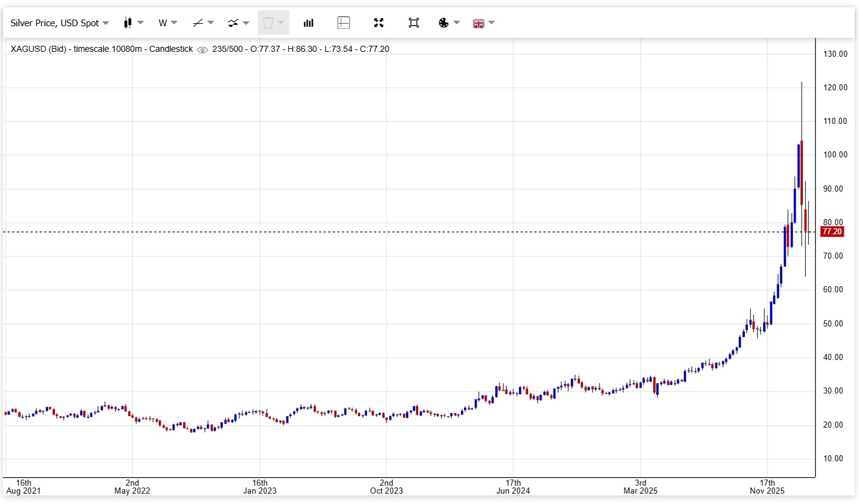Expand the W timeframe dropdown
859x504 pixels.
coord(167,23)
